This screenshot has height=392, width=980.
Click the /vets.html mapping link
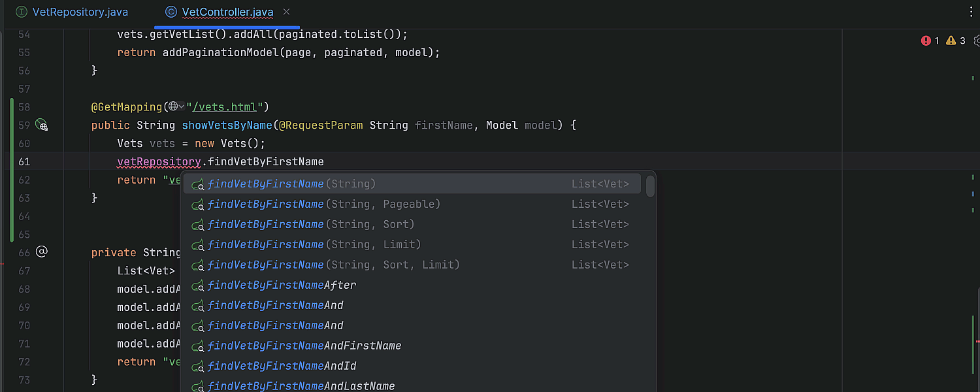pos(225,106)
